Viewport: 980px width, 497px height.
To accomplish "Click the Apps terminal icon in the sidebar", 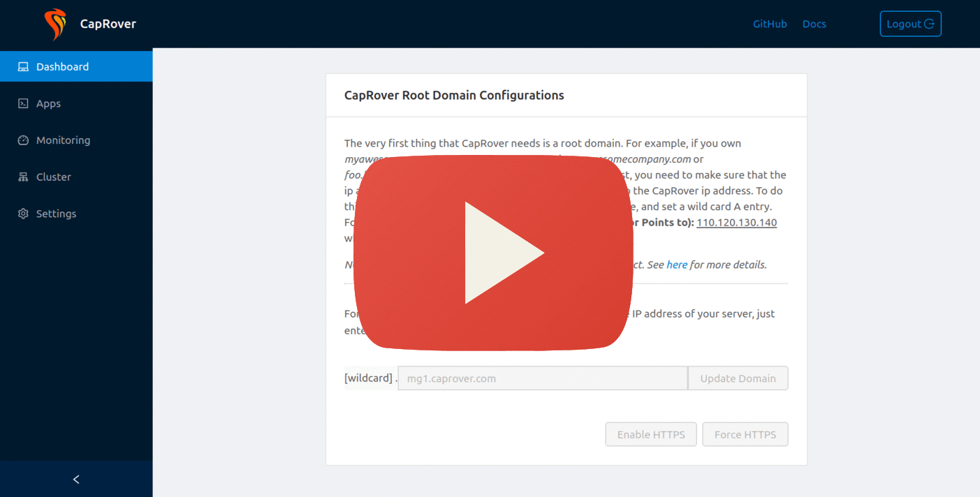I will coord(23,103).
